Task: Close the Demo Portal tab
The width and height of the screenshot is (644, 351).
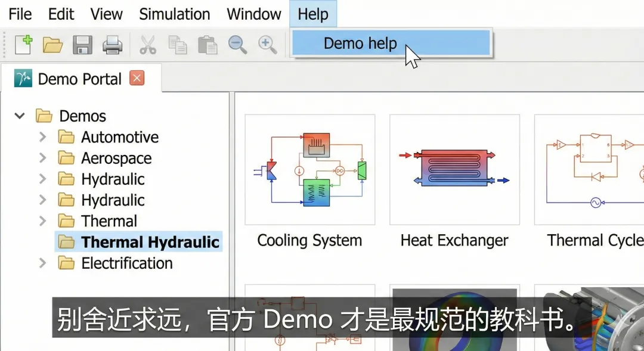Action: pos(137,77)
